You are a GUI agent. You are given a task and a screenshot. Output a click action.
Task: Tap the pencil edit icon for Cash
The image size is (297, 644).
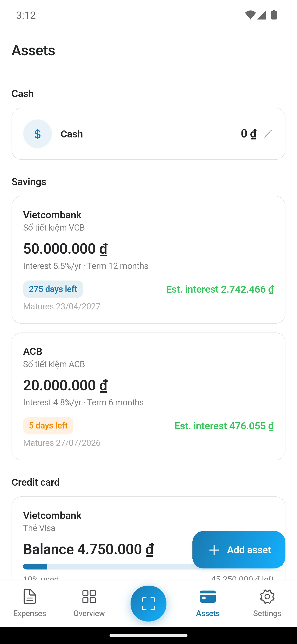click(268, 134)
